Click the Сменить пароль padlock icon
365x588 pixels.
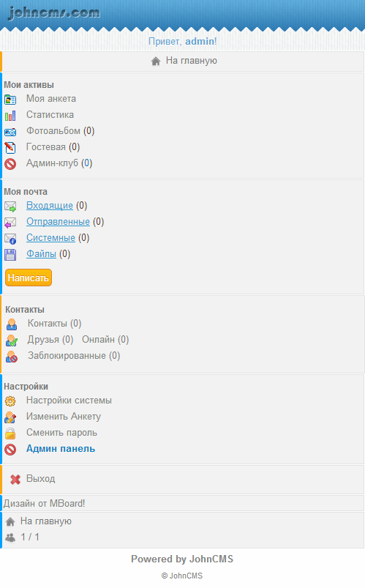pos(10,433)
